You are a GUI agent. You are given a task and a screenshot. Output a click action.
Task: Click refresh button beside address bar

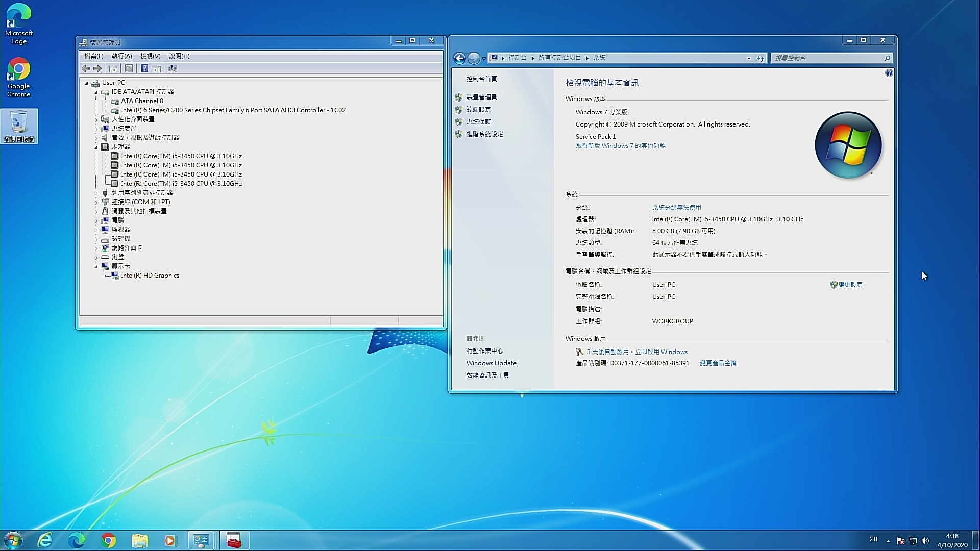[761, 58]
